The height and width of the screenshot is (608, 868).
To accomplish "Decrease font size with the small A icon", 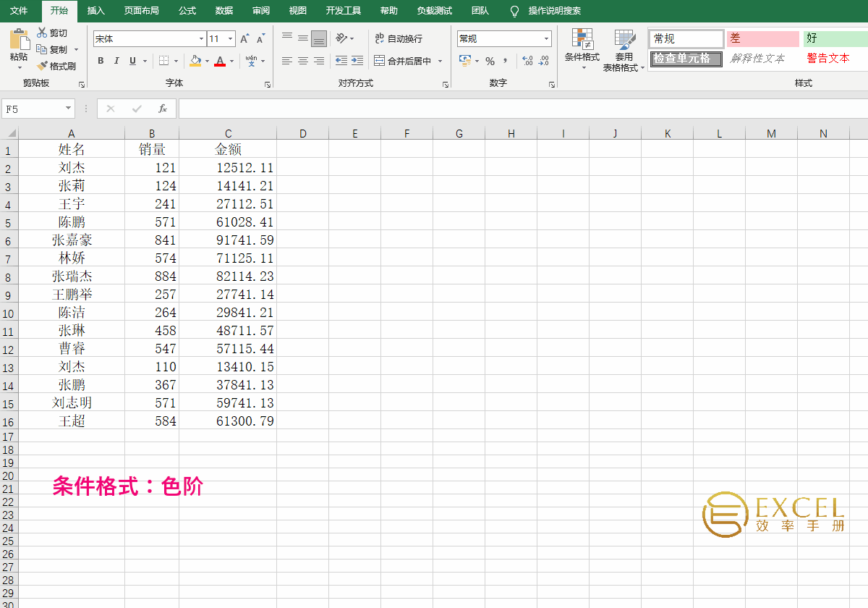I will click(260, 39).
